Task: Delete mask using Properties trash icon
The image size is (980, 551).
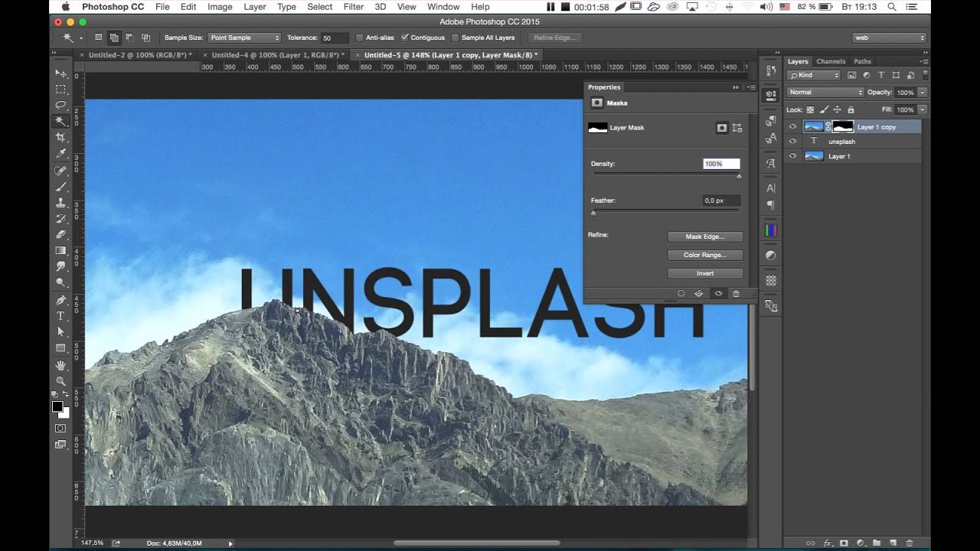Action: [x=736, y=293]
